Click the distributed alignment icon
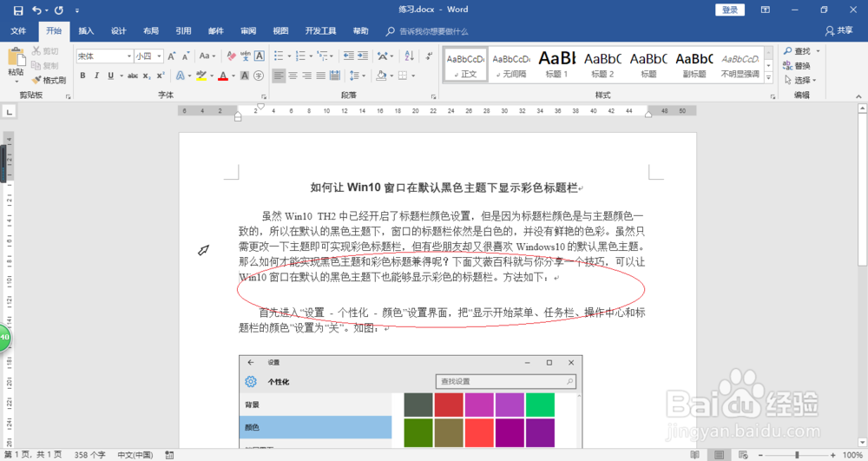 335,76
